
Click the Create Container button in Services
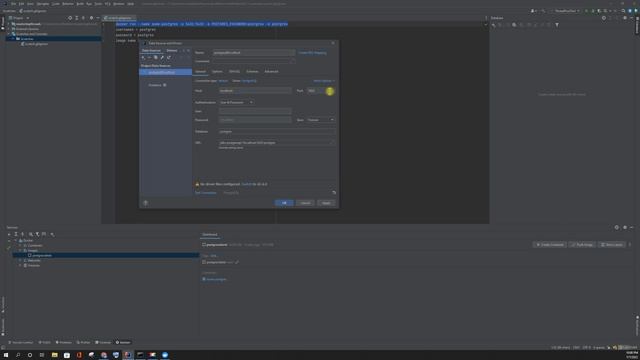pyautogui.click(x=550, y=244)
